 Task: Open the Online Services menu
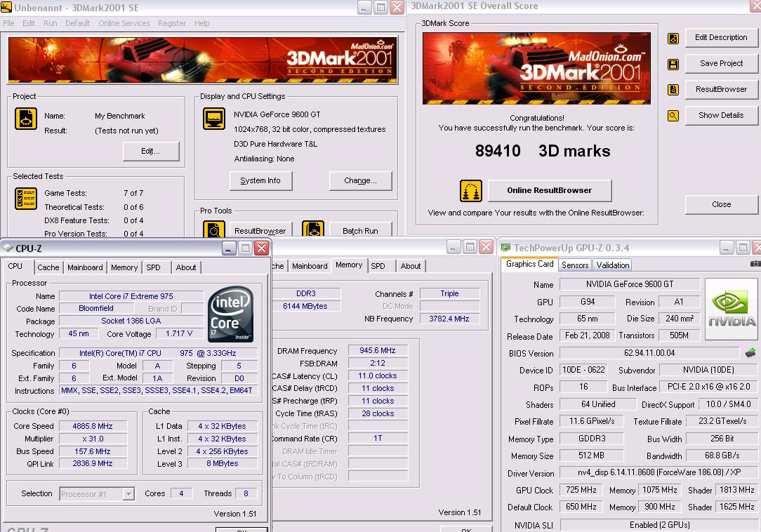(124, 23)
